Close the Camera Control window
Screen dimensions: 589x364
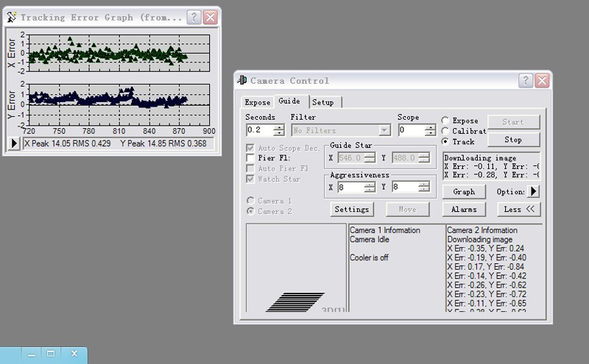click(542, 80)
